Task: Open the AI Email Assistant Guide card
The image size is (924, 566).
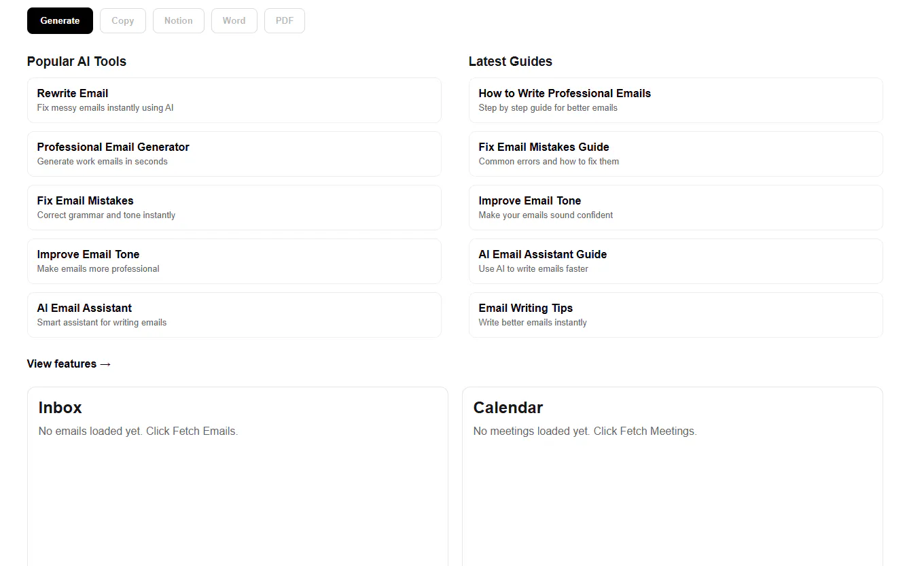Action: pos(676,261)
